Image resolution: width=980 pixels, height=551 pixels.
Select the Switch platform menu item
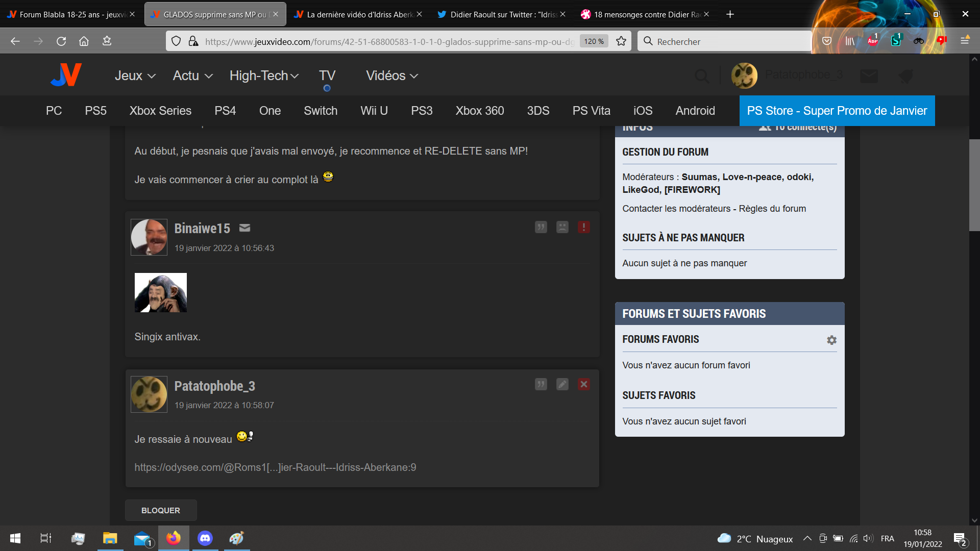coord(320,111)
